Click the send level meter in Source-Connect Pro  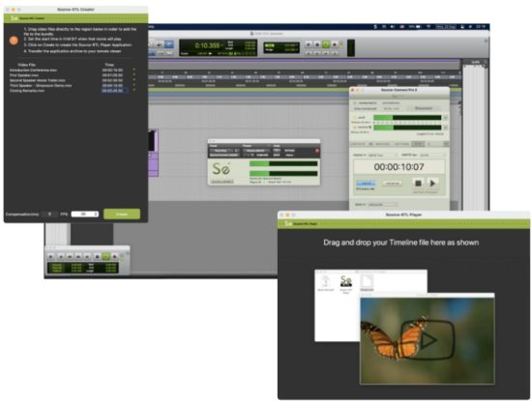(x=407, y=118)
